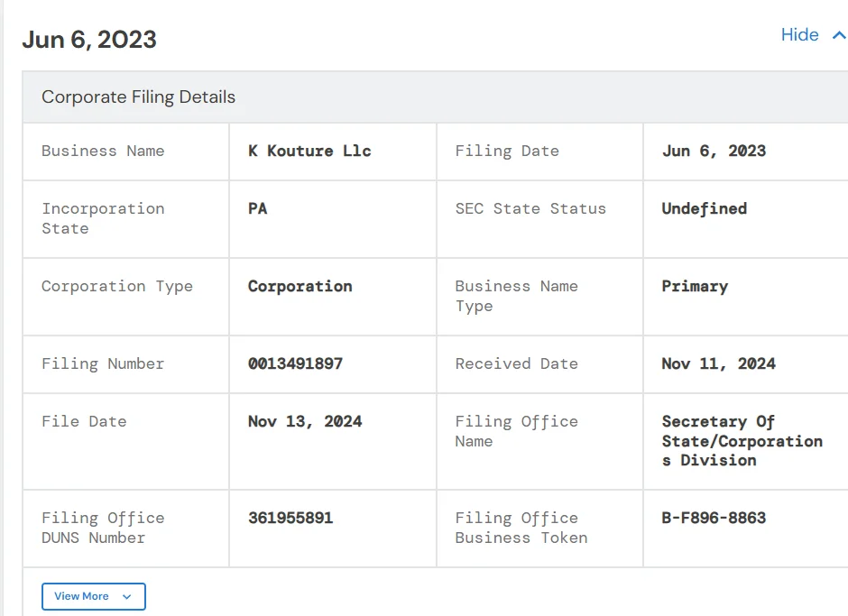This screenshot has width=848, height=616.
Task: Click the Corporate Filing Details header
Action: [x=138, y=97]
